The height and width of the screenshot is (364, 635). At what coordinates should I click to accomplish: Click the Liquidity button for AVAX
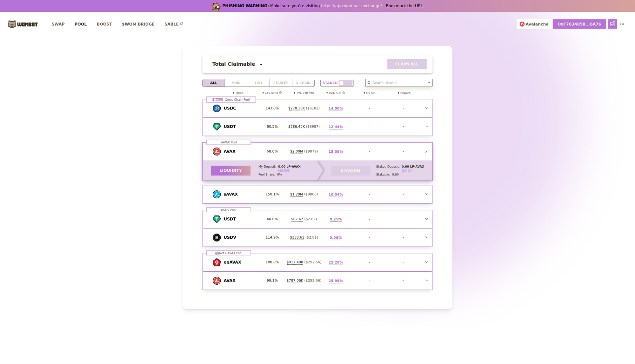pyautogui.click(x=231, y=170)
